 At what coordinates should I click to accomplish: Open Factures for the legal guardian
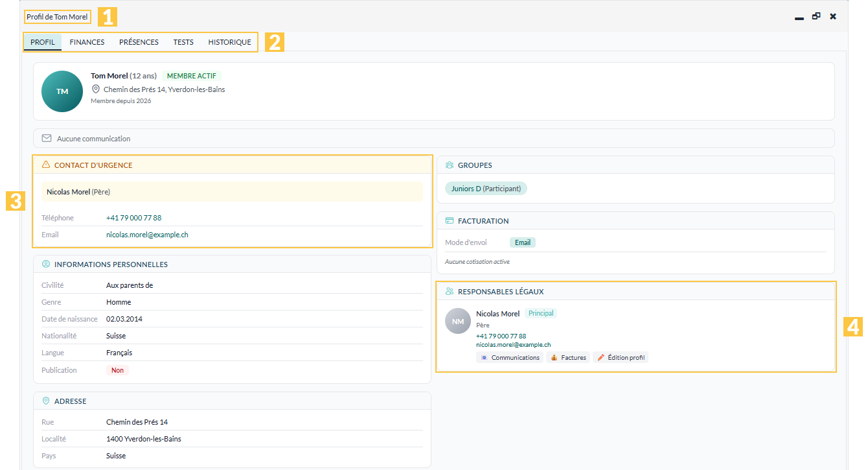(x=568, y=358)
